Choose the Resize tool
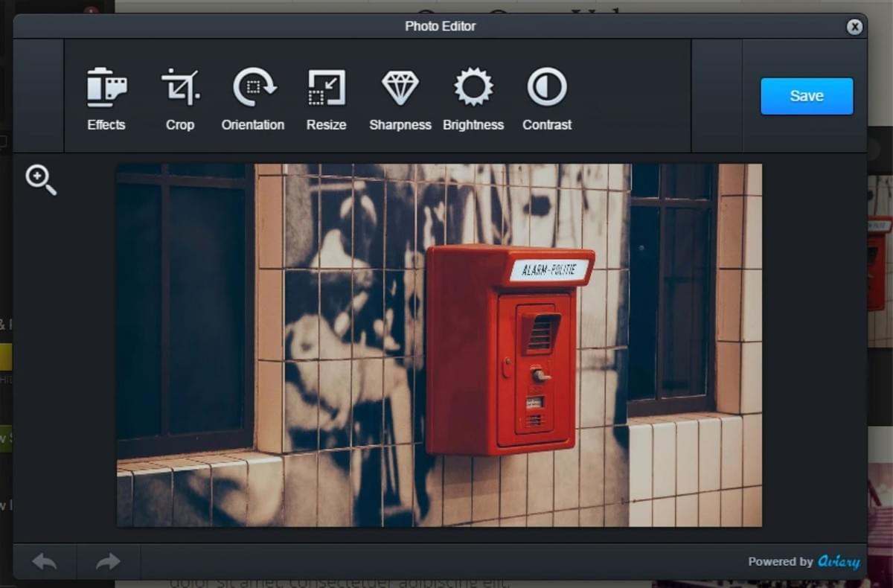Viewport: 893px width, 588px height. click(x=327, y=98)
